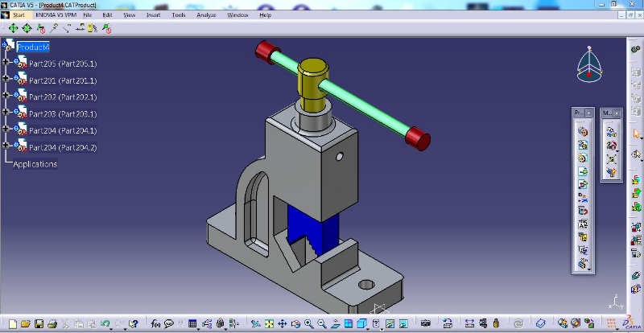Expand the Part205 (Part205.1) node
This screenshot has width=644, height=333.
pos(6,62)
